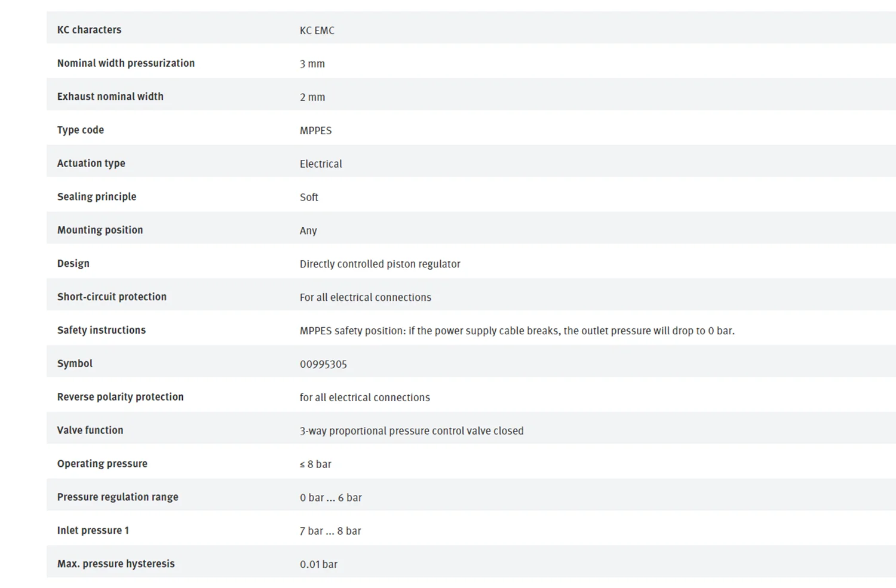Screen dimensions: 896x588
Task: Click the 'Reverse polarity protection' label
Action: (x=120, y=398)
